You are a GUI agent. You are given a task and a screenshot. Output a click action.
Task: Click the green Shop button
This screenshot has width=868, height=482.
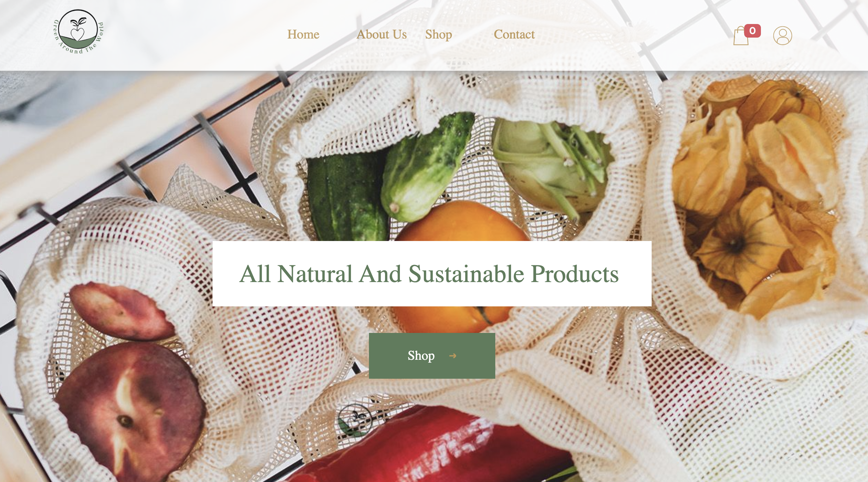(432, 356)
